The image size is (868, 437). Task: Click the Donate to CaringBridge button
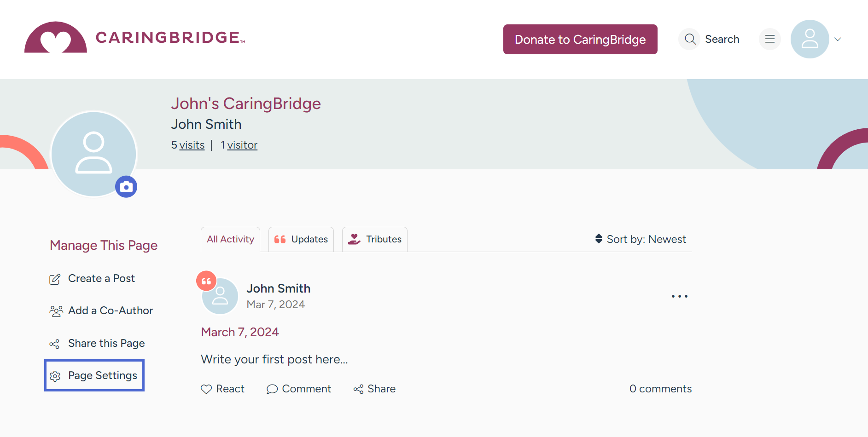coord(580,39)
